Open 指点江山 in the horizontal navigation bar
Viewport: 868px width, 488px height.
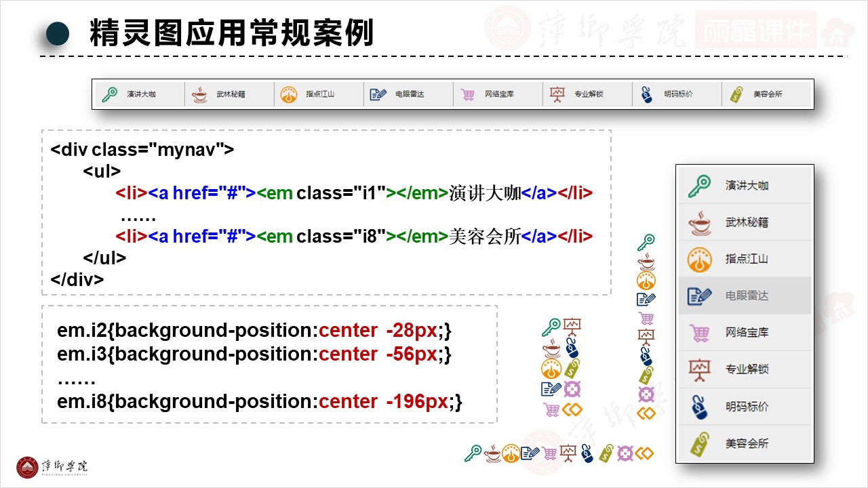pos(320,95)
